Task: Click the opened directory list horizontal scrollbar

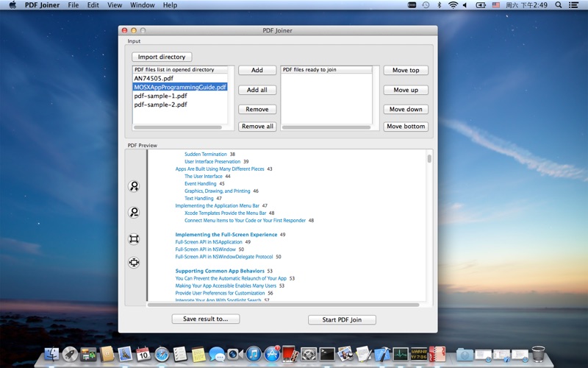Action: coord(178,127)
